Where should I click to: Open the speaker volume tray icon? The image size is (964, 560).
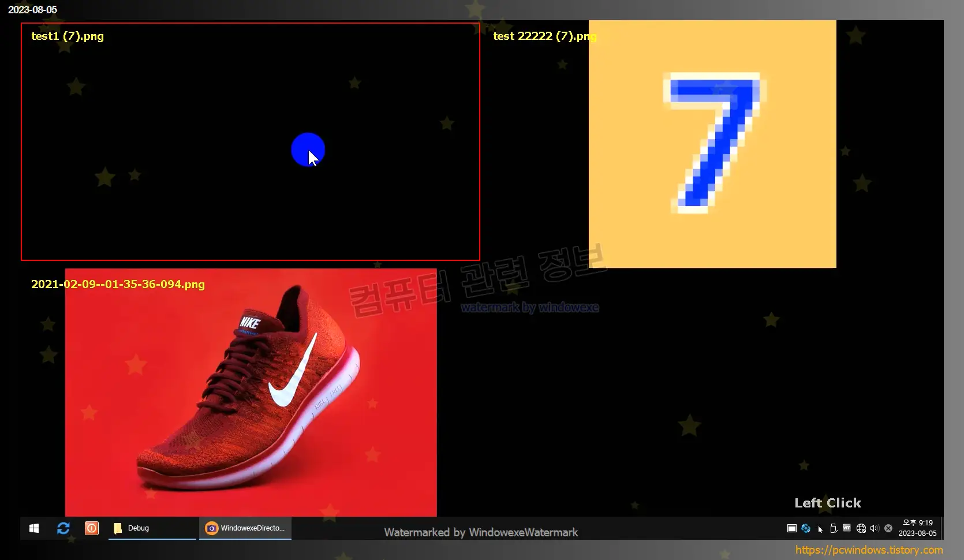(875, 528)
